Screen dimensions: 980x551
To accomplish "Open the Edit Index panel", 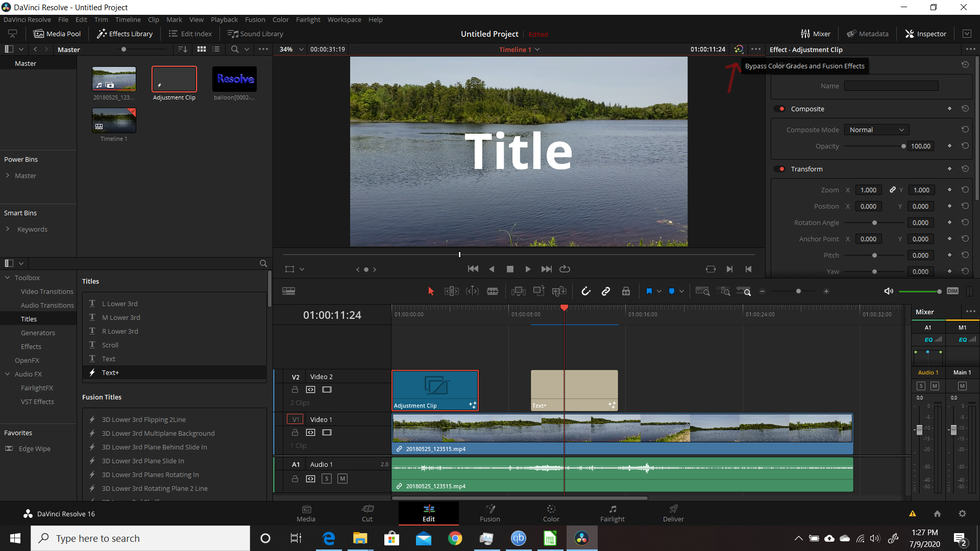I will [x=190, y=34].
